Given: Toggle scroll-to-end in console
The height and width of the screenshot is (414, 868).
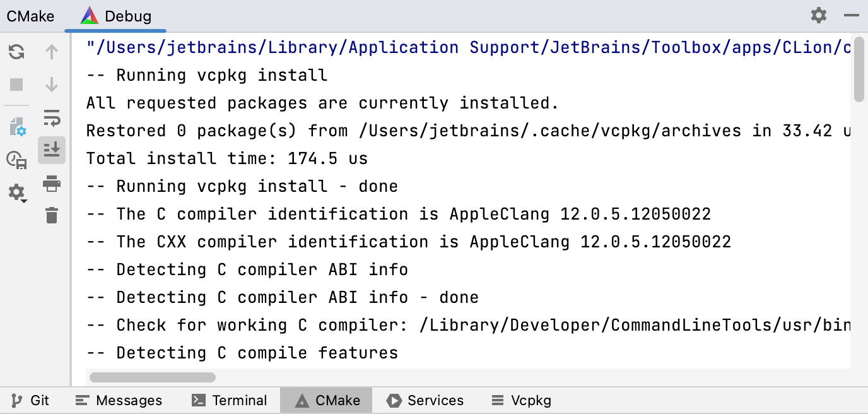Looking at the screenshot, I should point(52,150).
